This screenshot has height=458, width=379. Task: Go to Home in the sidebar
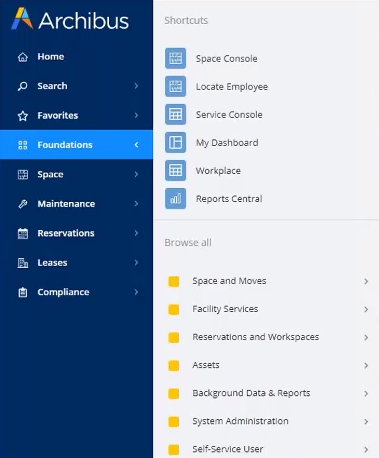[76, 57]
